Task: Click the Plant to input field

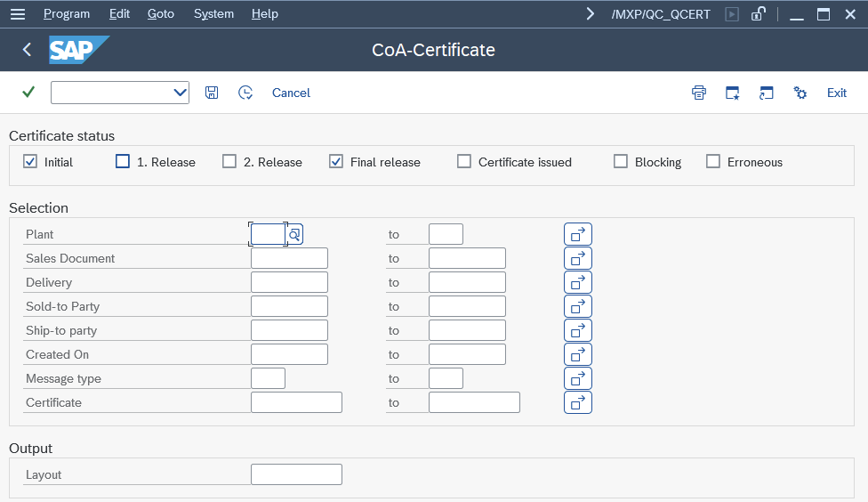Action: (446, 234)
